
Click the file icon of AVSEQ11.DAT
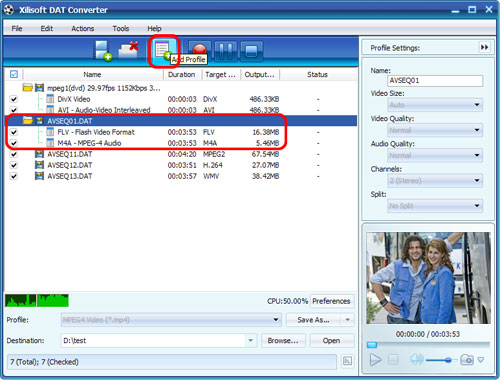pyautogui.click(x=39, y=154)
